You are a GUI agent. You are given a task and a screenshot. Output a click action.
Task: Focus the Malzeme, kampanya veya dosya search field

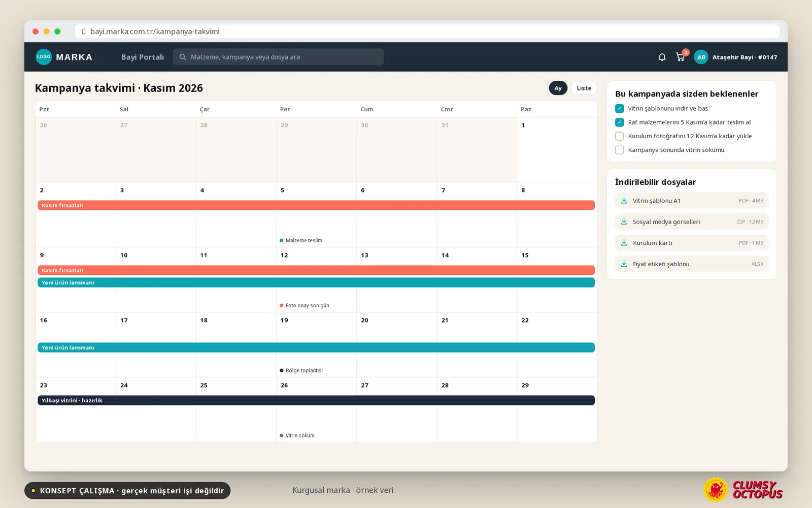point(278,57)
